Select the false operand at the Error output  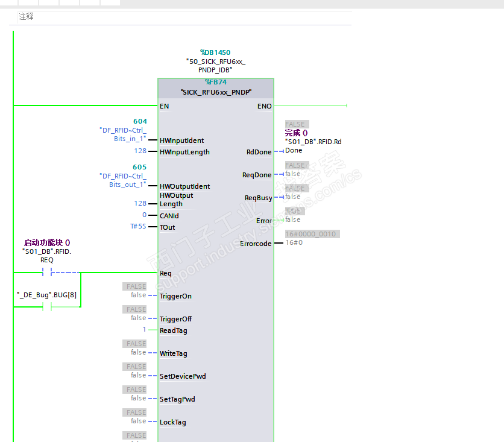[292, 220]
